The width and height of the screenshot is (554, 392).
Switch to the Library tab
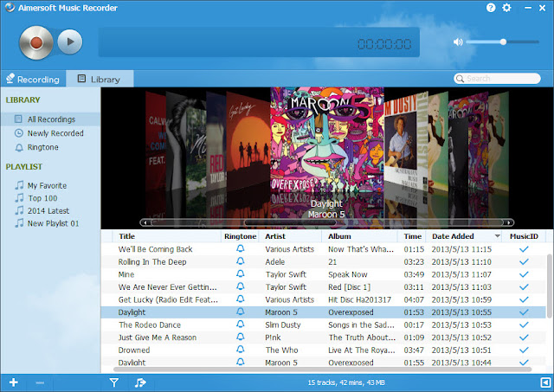100,79
